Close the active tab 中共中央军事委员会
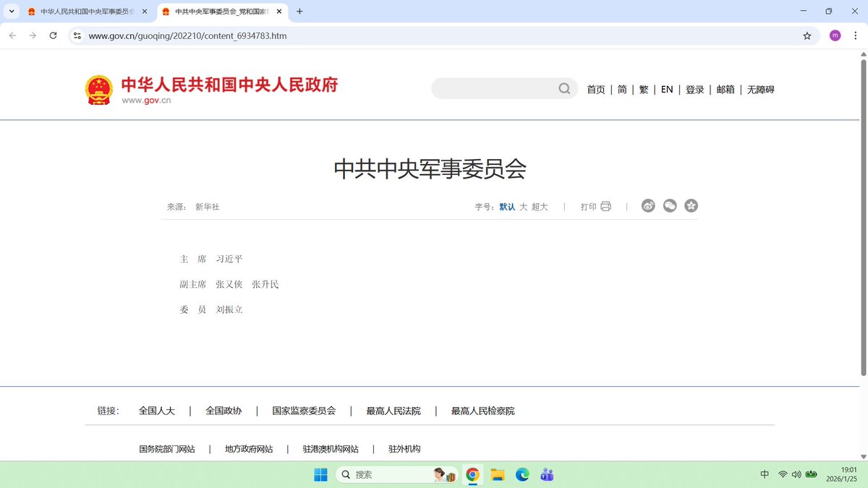Image resolution: width=868 pixels, height=488 pixels. coord(279,12)
